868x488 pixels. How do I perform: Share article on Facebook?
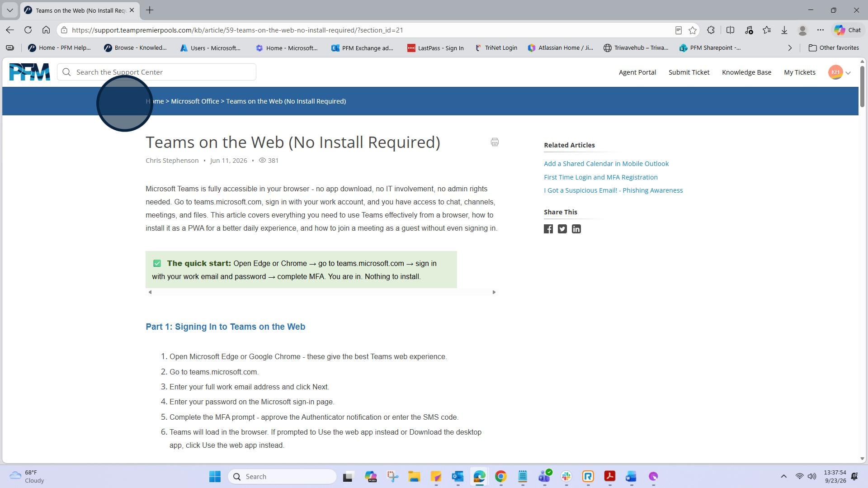coord(548,229)
